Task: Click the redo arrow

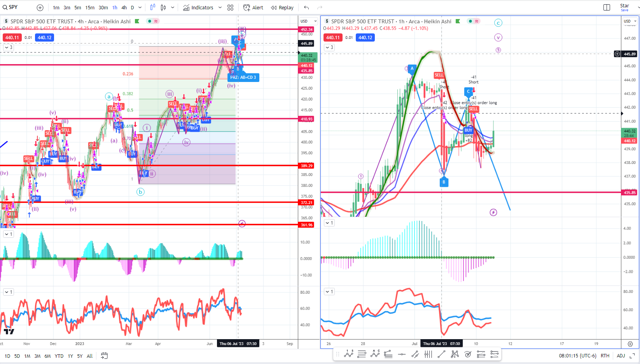Action: 320,8
